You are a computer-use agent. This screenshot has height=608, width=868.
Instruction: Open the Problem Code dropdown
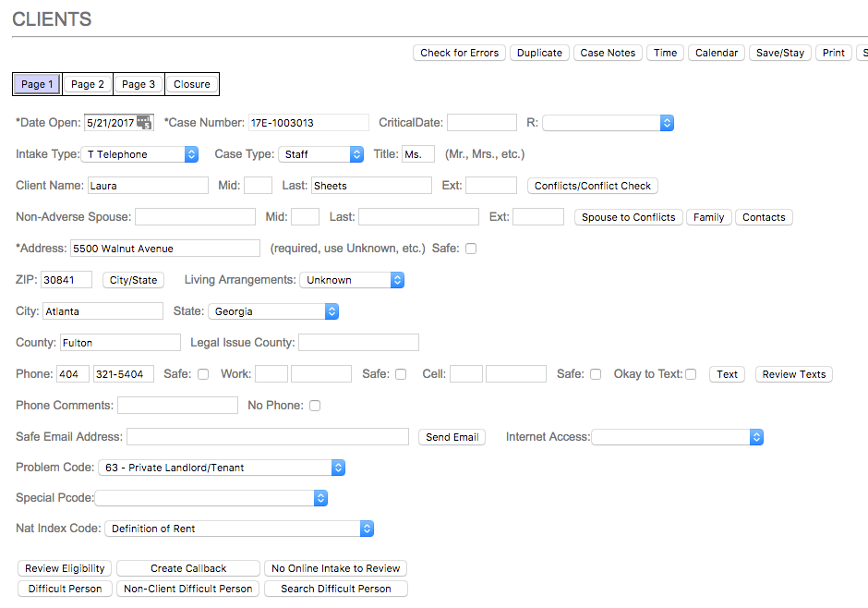pyautogui.click(x=222, y=468)
